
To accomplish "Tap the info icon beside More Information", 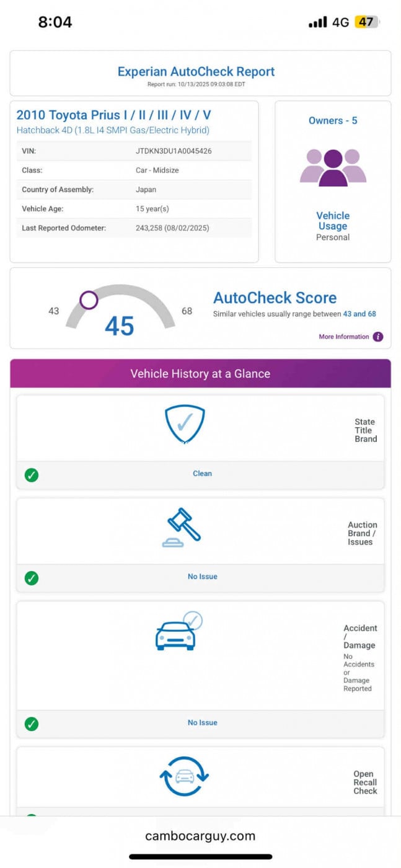I will (x=378, y=337).
